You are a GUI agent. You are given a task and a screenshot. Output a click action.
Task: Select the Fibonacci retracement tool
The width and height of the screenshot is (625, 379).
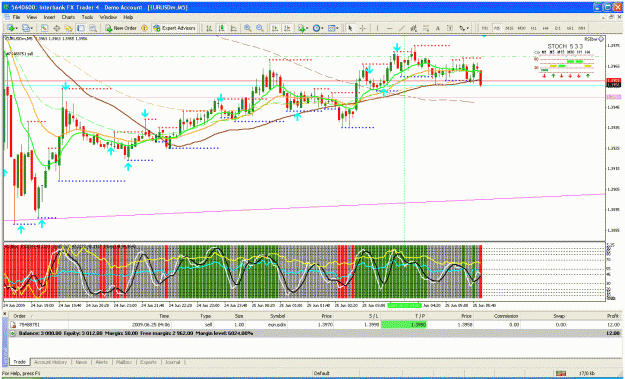426,28
